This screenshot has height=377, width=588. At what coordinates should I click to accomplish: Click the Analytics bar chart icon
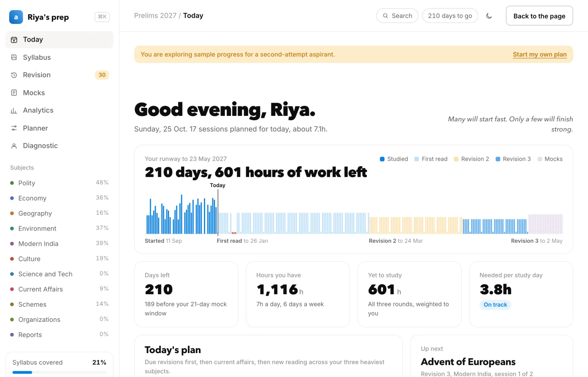tap(14, 110)
